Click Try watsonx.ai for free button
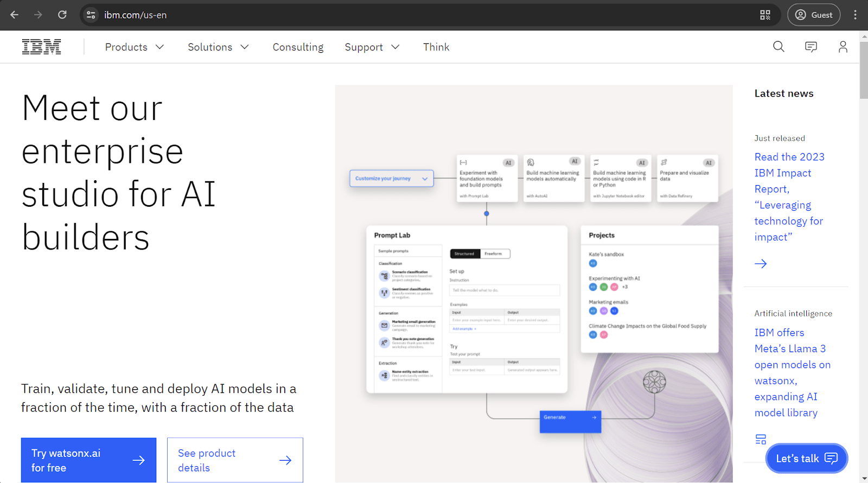 88,460
